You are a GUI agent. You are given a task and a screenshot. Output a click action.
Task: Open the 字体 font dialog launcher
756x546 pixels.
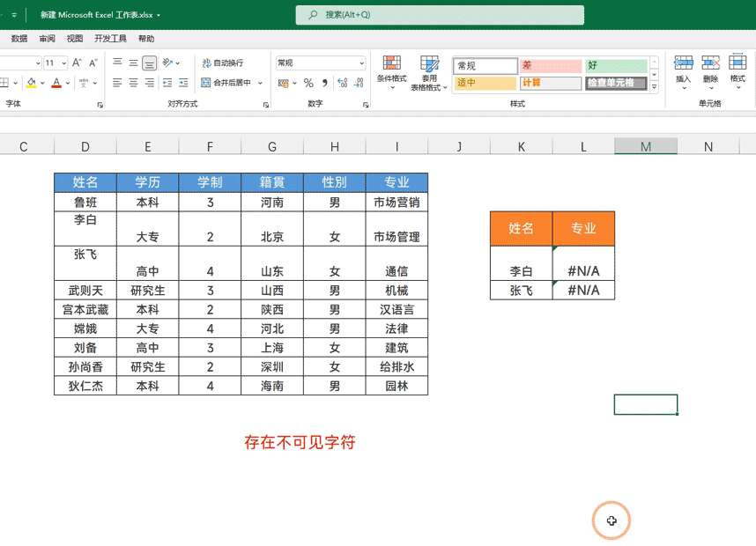pos(100,104)
